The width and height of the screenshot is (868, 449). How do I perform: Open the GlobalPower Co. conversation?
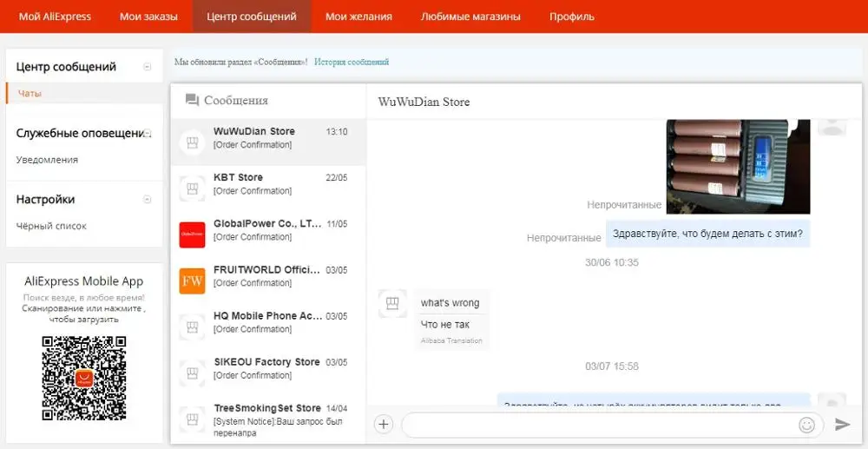click(x=268, y=234)
